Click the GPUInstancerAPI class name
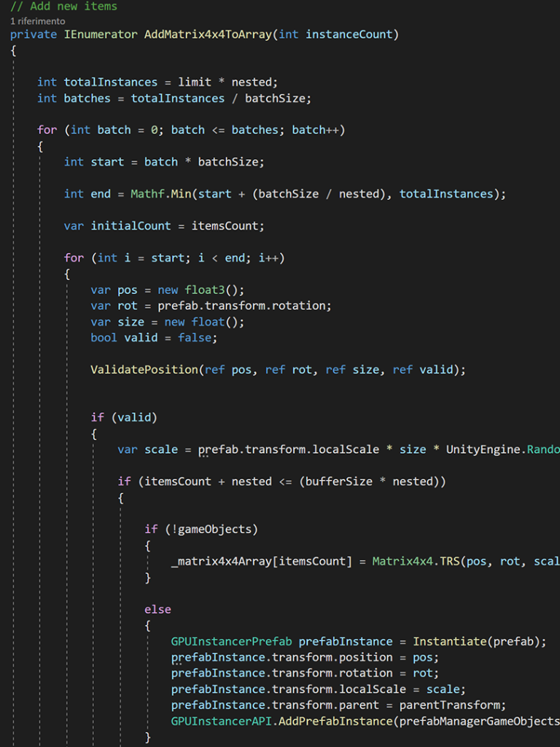This screenshot has width=560, height=747. click(222, 721)
